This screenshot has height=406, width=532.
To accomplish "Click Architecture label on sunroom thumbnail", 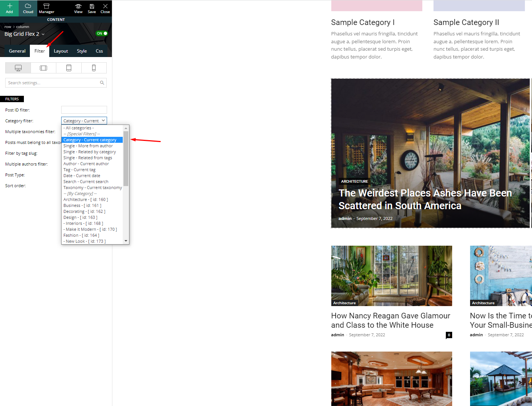I will tap(344, 303).
